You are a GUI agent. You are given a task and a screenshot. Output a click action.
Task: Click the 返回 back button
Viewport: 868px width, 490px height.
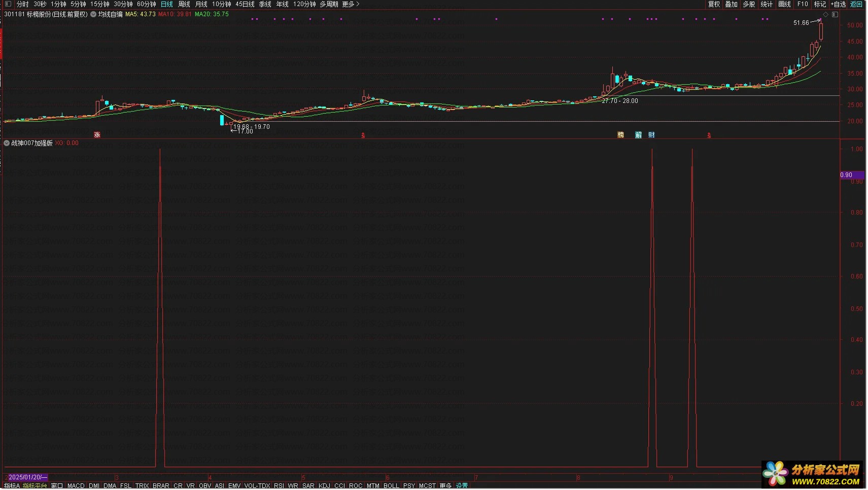[856, 4]
